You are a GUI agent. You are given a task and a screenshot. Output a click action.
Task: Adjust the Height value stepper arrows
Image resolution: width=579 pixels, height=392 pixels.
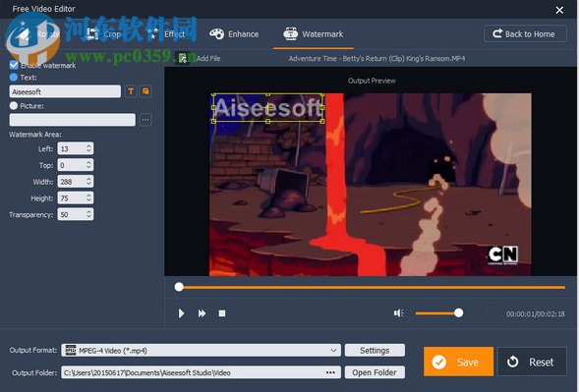88,197
